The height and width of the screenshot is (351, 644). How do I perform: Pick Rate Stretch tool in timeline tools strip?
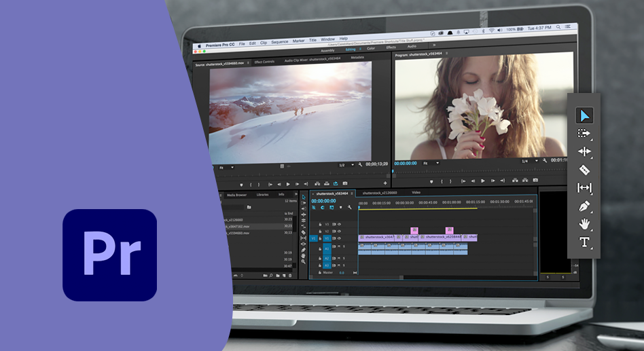pos(303,226)
